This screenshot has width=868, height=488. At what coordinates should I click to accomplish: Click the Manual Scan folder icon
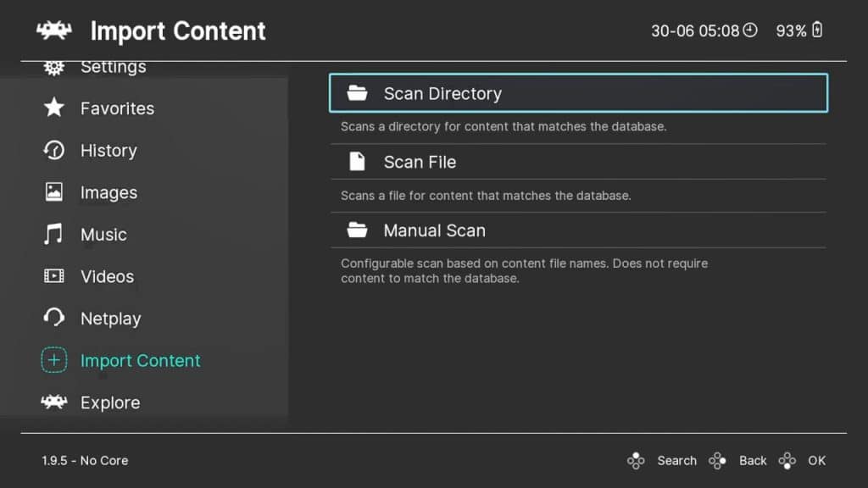pos(357,230)
